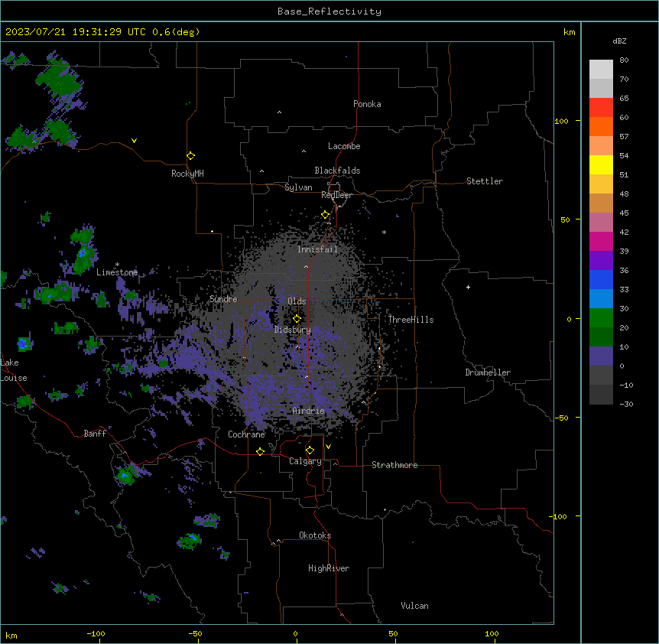Click the yellow station marker near RockyMH
The image size is (659, 644).
(190, 156)
